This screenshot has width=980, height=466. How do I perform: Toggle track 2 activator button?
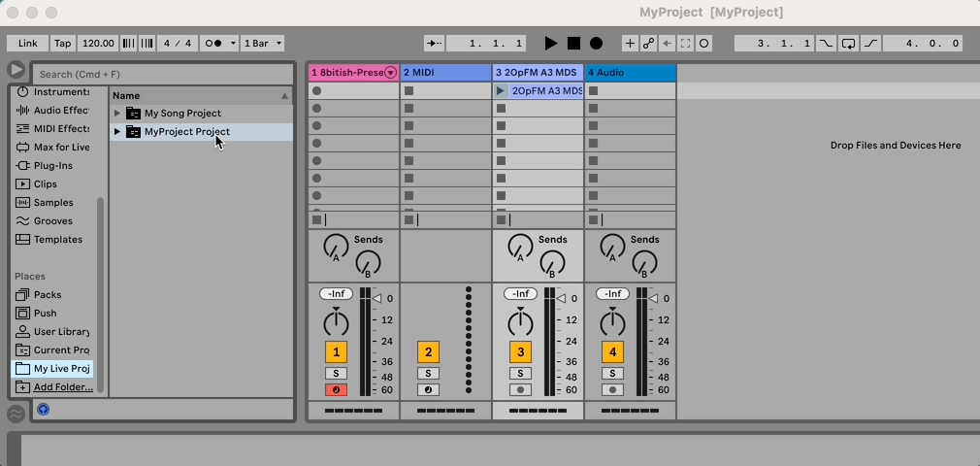428,352
